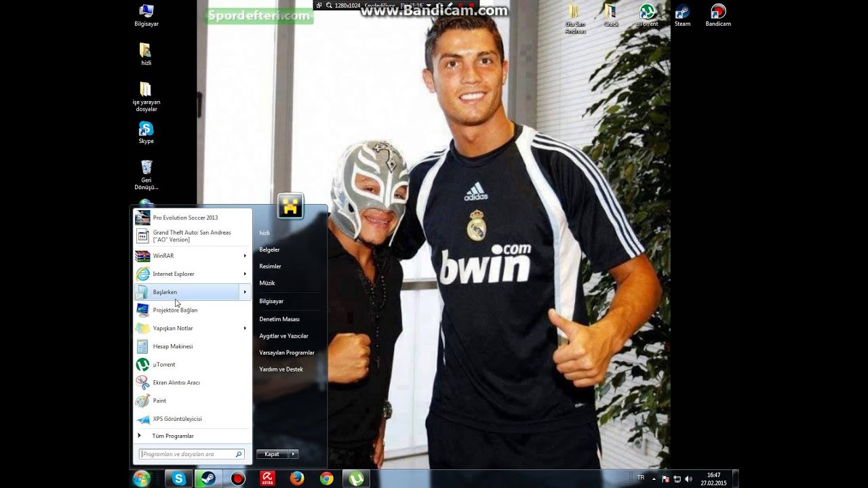Viewport: 868px width, 488px height.
Task: Select the hizli folder on desktop
Action: pyautogui.click(x=146, y=54)
